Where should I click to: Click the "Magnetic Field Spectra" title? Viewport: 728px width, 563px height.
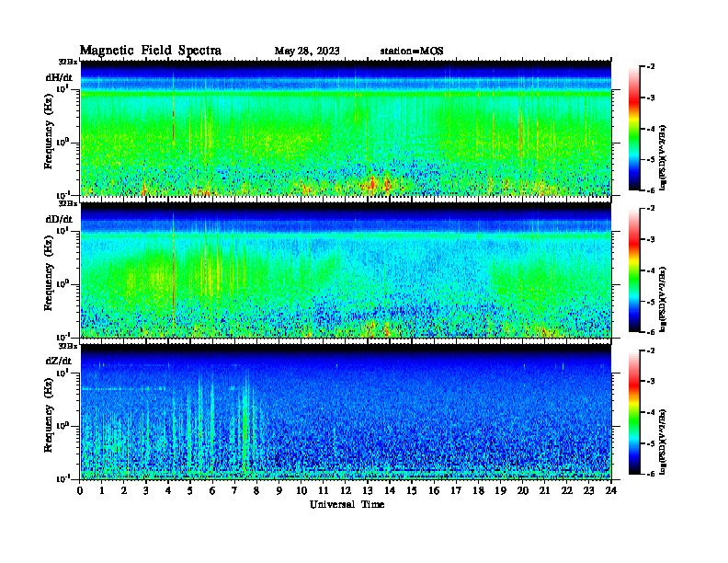[151, 51]
